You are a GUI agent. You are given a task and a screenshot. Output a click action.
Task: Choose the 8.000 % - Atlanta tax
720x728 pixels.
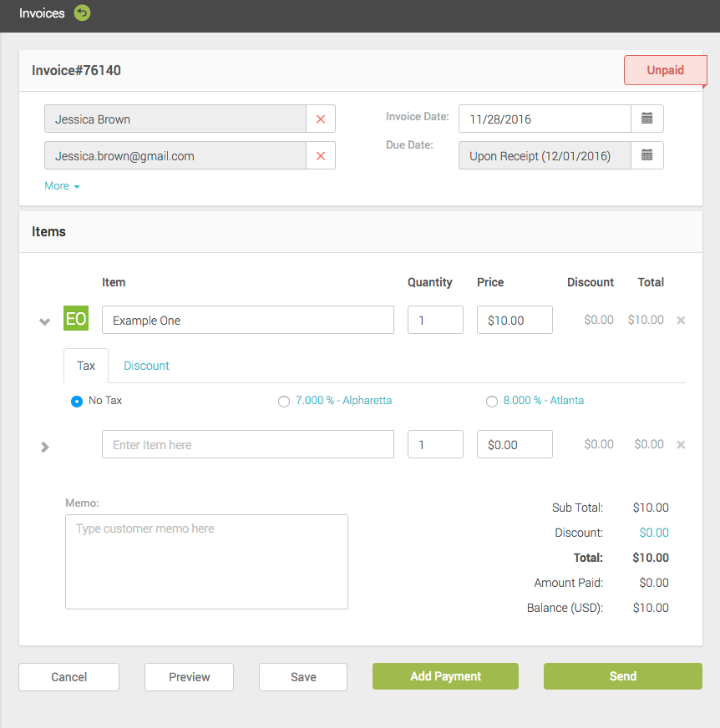click(492, 402)
